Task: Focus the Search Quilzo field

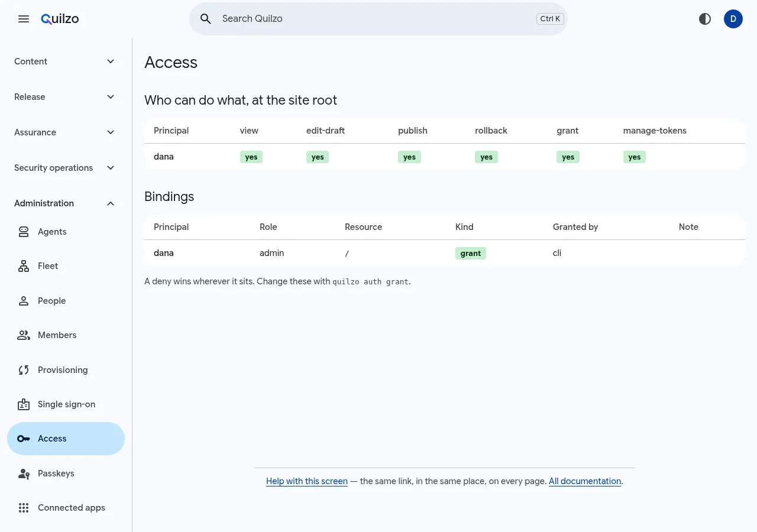Action: pos(378,19)
